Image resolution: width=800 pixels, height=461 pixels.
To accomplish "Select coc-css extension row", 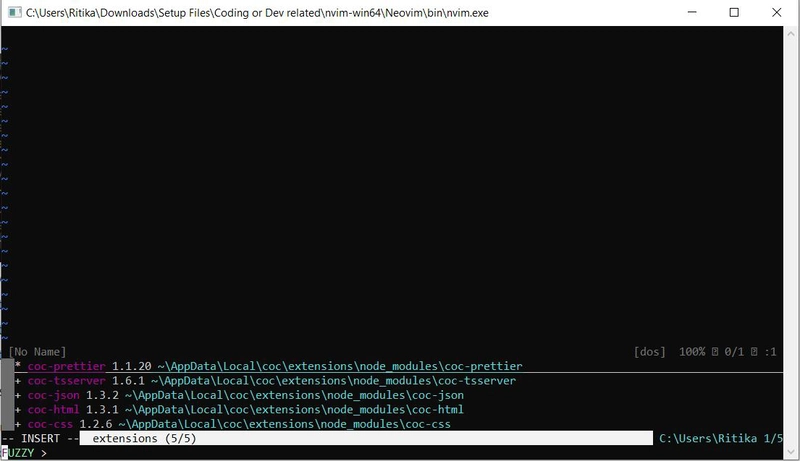I will coord(392,424).
